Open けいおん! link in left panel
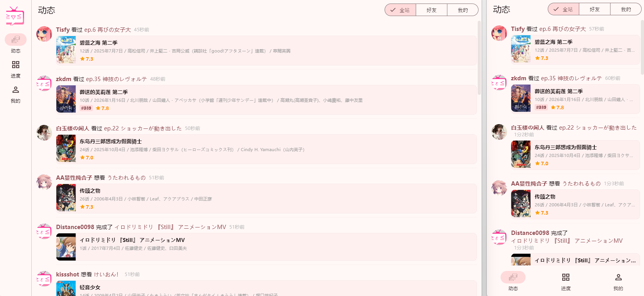 pyautogui.click(x=106, y=274)
